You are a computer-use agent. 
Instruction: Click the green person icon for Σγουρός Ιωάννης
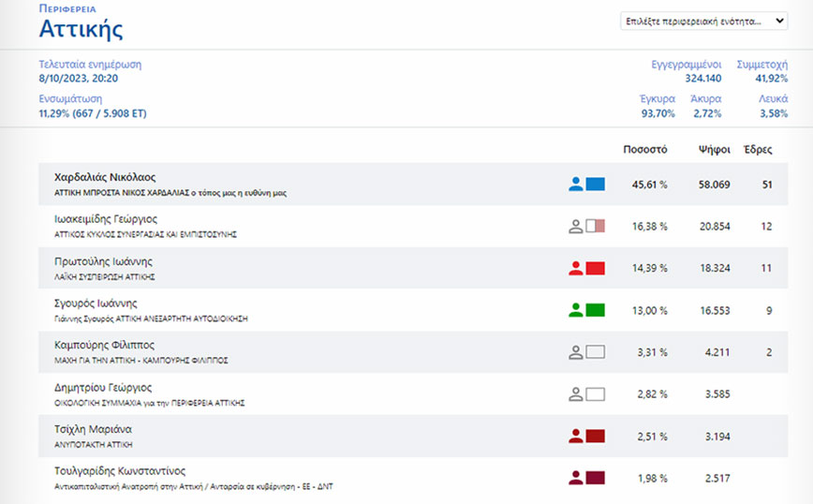click(x=575, y=310)
